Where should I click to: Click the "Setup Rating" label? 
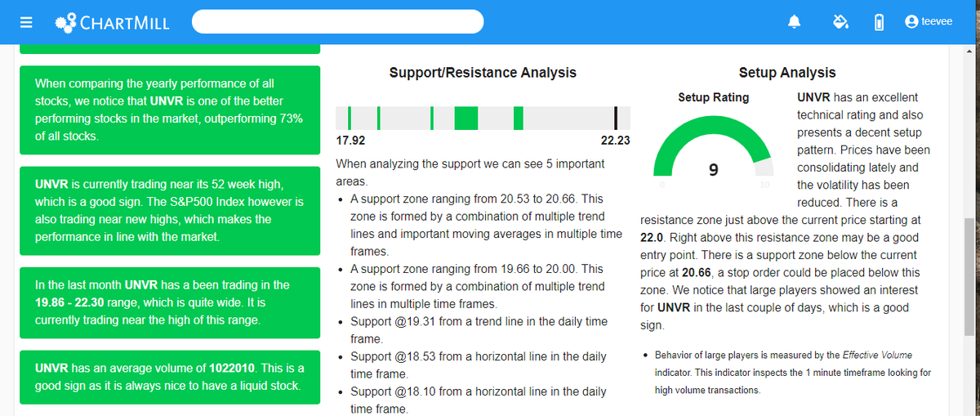pos(713,97)
